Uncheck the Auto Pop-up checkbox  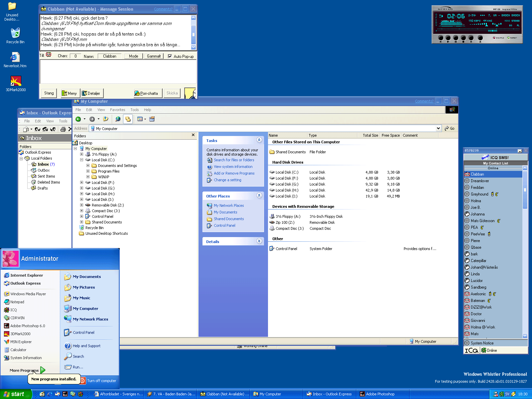click(x=170, y=56)
